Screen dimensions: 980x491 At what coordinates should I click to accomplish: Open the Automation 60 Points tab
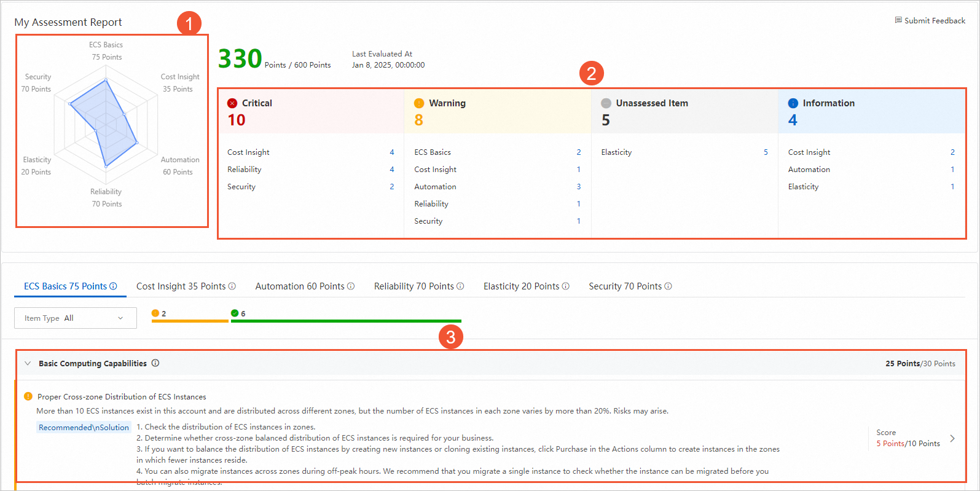[305, 286]
